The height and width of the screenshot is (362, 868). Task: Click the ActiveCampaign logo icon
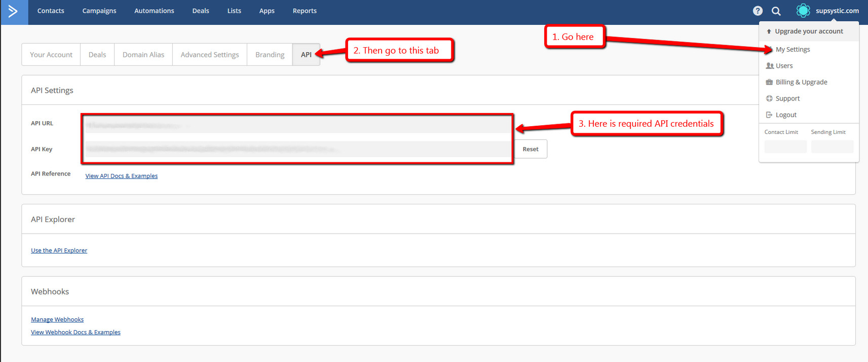(14, 11)
